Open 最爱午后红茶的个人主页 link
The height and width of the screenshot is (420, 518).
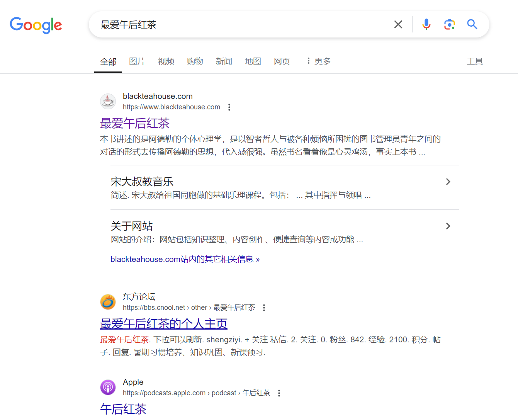pos(164,324)
